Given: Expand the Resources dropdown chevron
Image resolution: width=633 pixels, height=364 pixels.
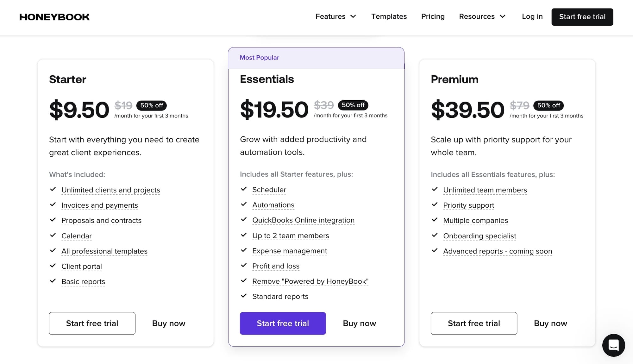Looking at the screenshot, I should point(503,16).
